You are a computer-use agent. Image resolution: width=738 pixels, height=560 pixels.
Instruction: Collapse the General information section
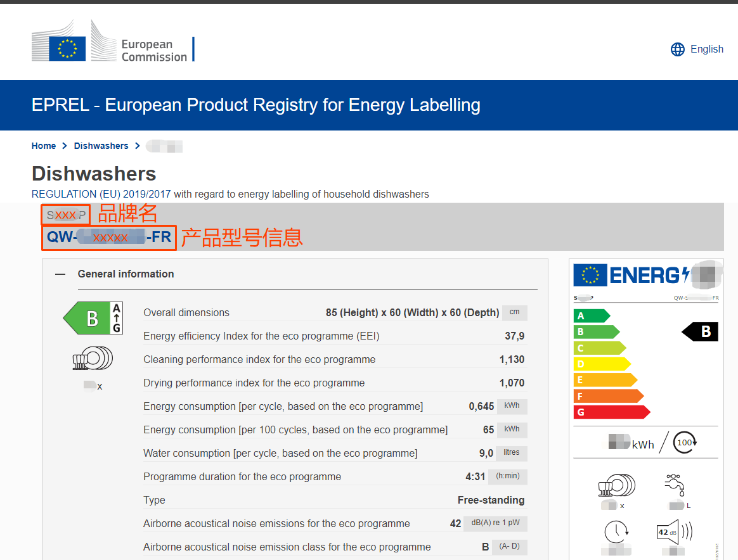click(60, 274)
